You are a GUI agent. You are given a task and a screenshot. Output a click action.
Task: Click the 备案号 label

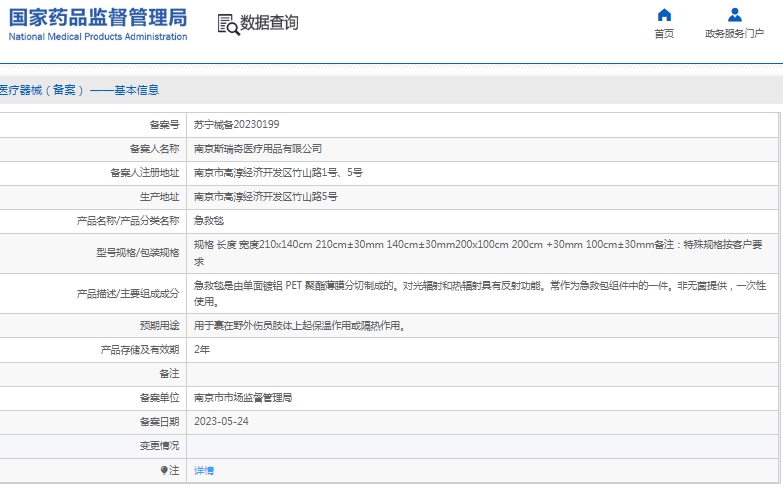click(164, 124)
